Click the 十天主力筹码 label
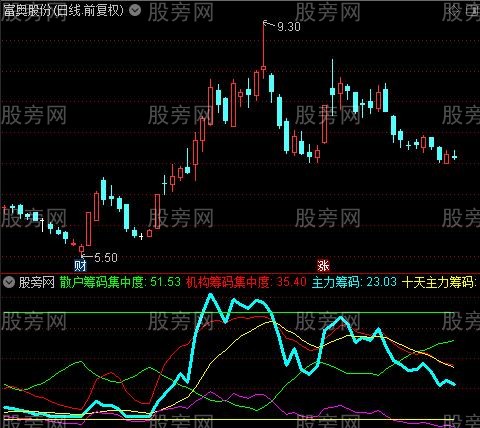 (x=439, y=283)
